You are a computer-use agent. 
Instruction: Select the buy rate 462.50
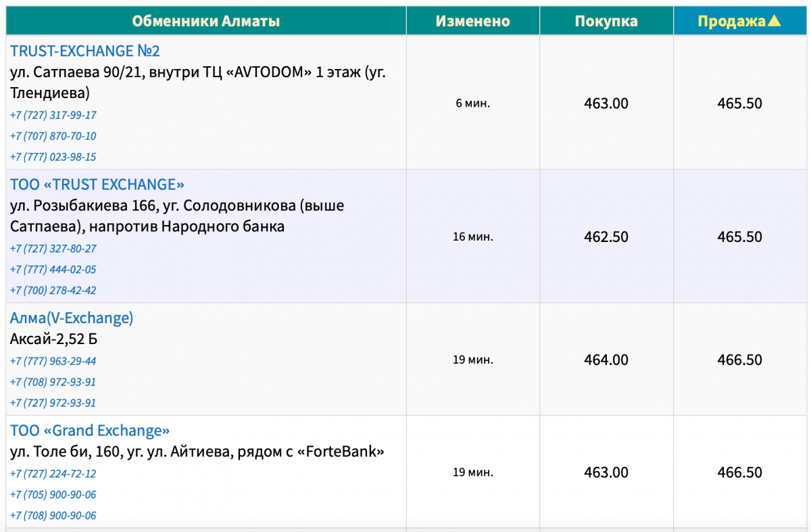606,237
